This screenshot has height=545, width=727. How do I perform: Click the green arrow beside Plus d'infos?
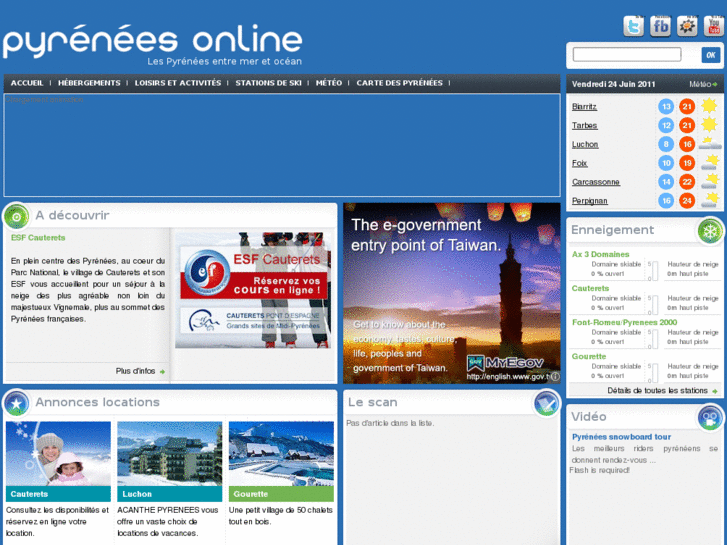pos(162,372)
